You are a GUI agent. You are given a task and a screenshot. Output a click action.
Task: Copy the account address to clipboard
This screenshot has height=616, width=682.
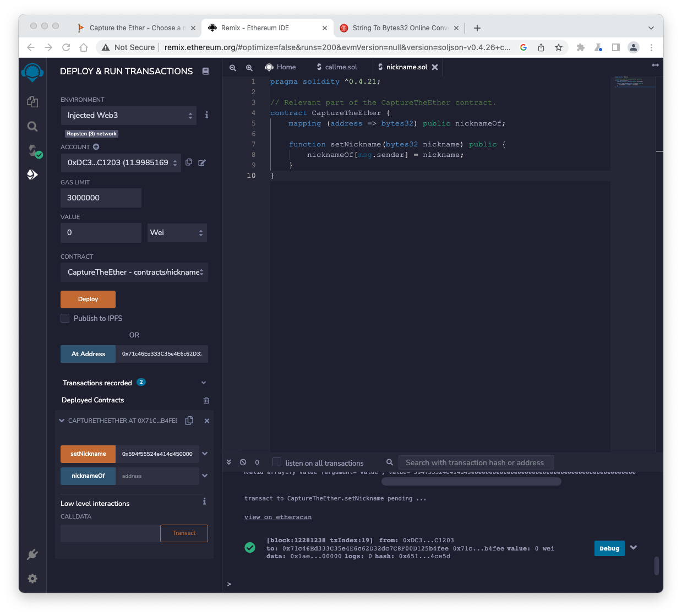189,162
